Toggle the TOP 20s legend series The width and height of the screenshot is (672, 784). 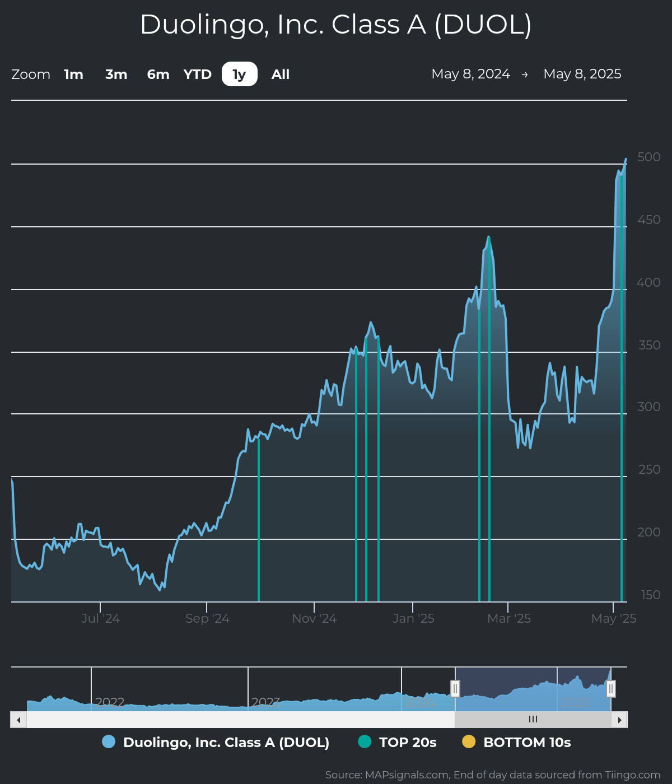coord(397,742)
